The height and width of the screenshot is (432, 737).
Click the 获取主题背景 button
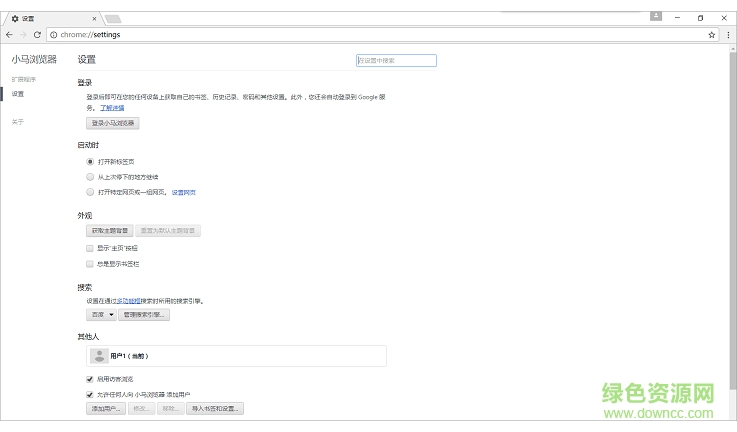(x=110, y=231)
